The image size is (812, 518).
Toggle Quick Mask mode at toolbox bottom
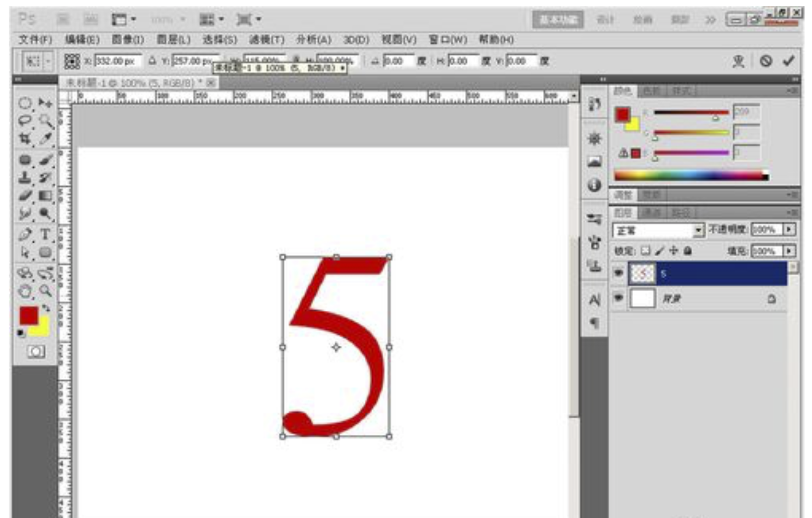(x=36, y=352)
